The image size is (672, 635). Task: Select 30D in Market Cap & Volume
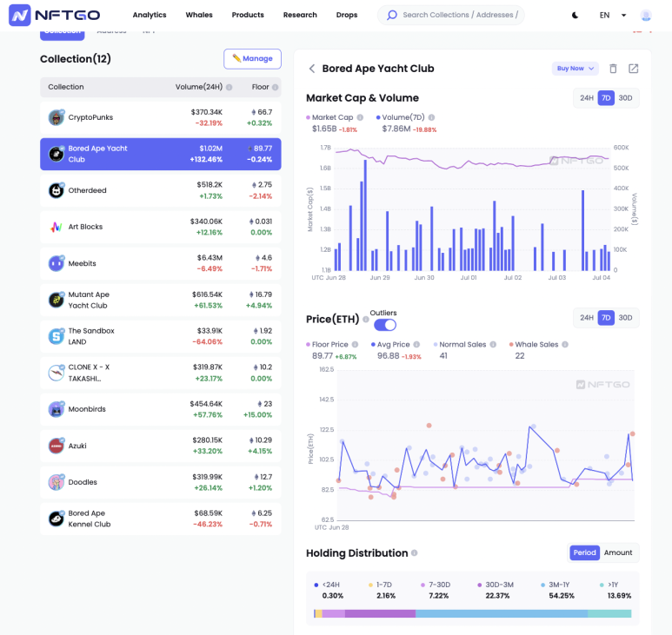pos(625,98)
